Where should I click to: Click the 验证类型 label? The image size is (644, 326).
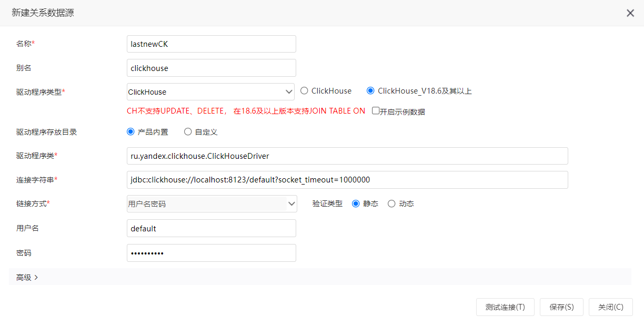327,203
